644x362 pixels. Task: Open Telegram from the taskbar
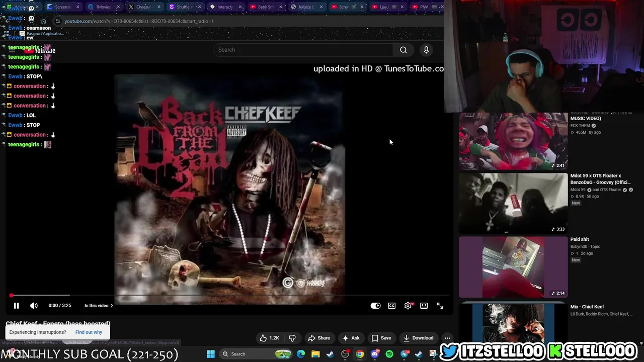404,354
